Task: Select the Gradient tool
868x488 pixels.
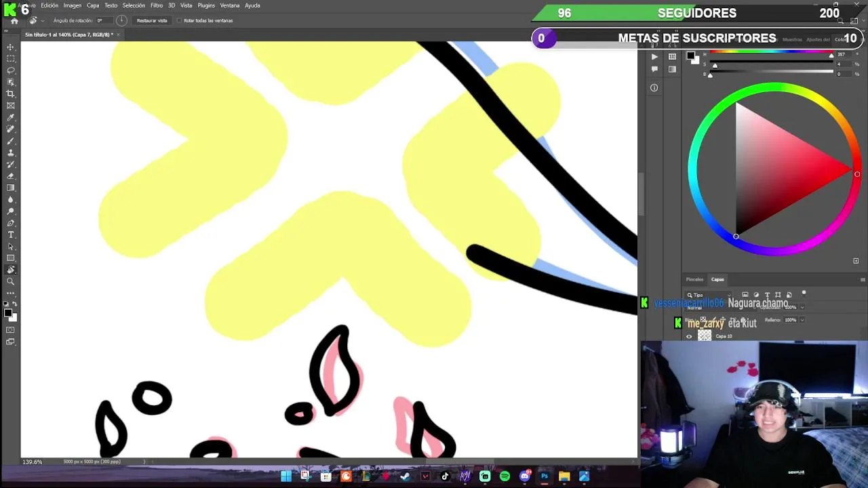Action: (11, 188)
